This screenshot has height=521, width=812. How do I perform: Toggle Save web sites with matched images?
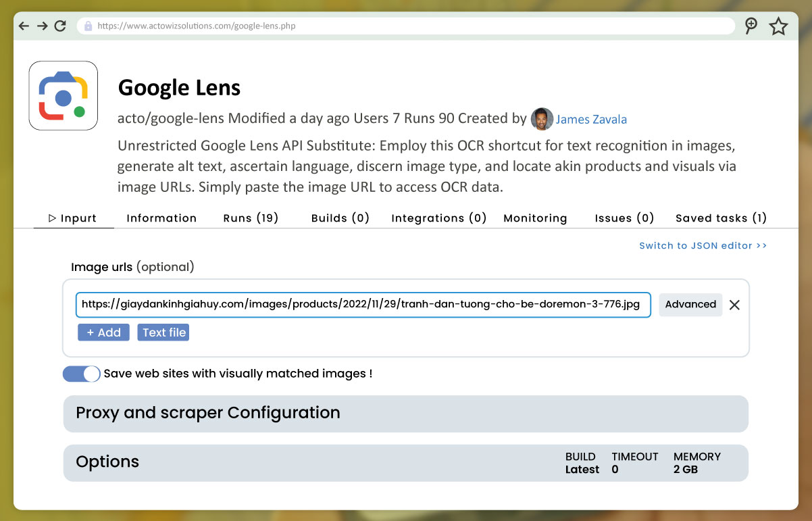coord(81,374)
